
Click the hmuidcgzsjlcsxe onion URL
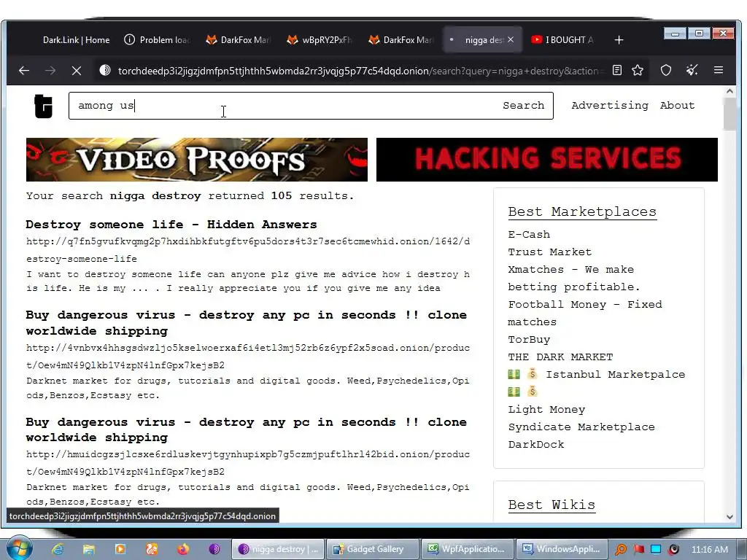point(248,463)
